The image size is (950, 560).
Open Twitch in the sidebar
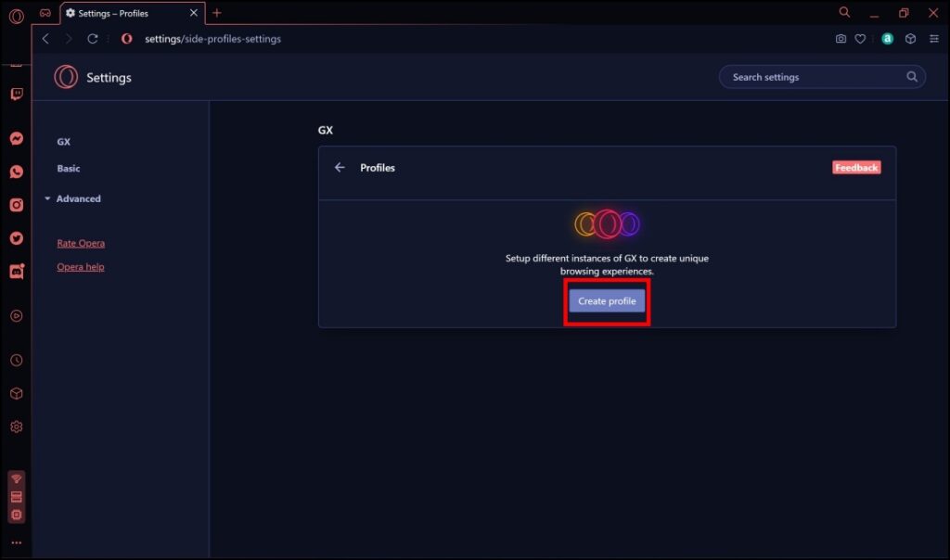[17, 94]
